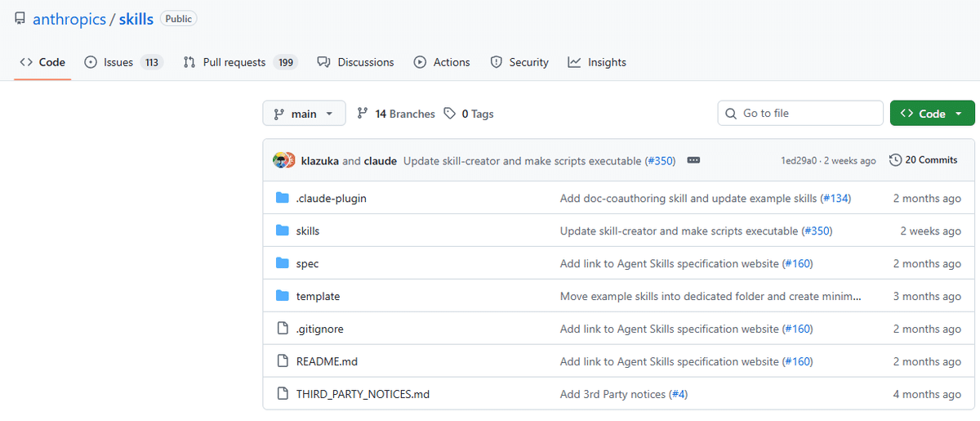
Task: Open the skills folder in file list
Action: coord(308,231)
